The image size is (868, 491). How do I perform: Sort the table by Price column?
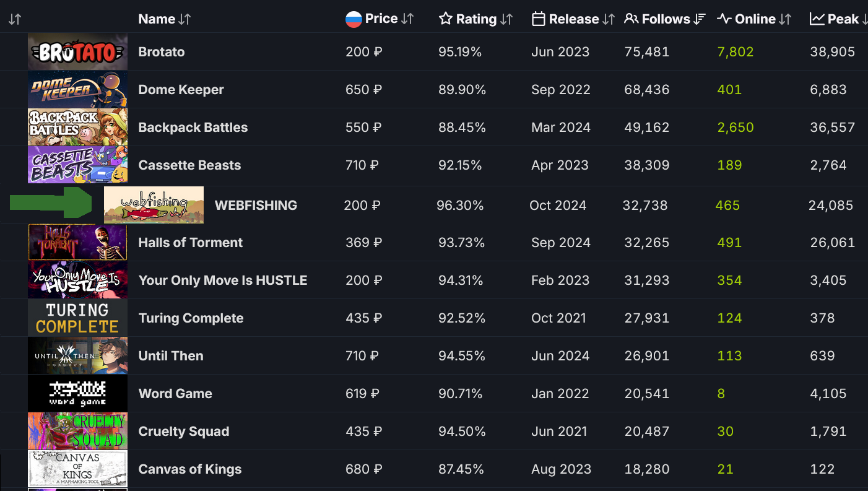click(407, 19)
